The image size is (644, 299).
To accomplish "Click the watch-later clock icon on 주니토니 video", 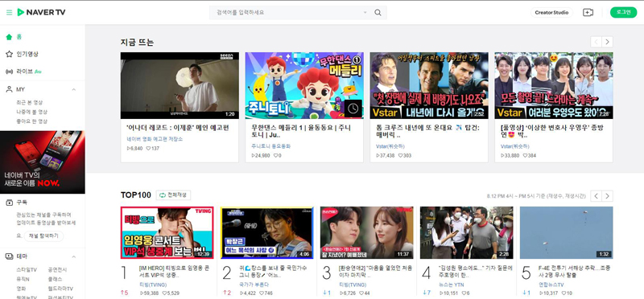I will click(353, 109).
